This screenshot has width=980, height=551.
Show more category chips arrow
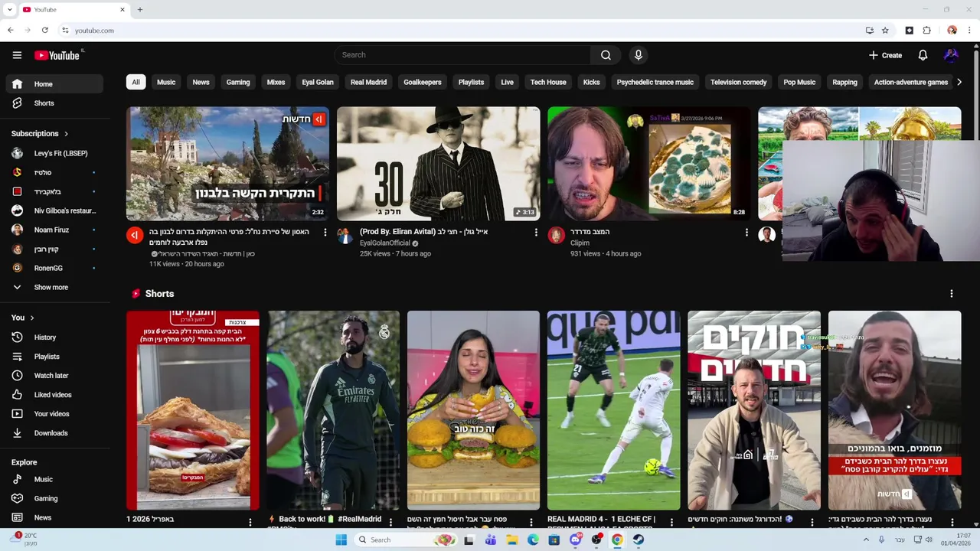tap(959, 82)
